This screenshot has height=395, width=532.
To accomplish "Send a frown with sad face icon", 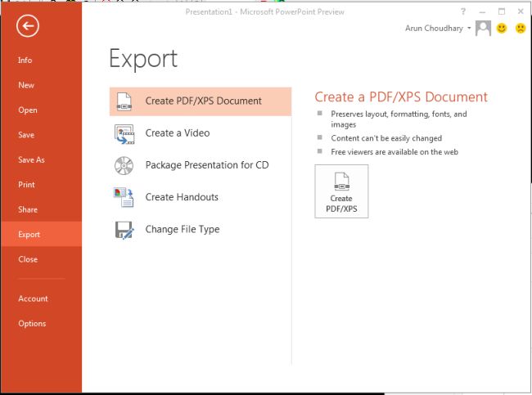I will (520, 28).
